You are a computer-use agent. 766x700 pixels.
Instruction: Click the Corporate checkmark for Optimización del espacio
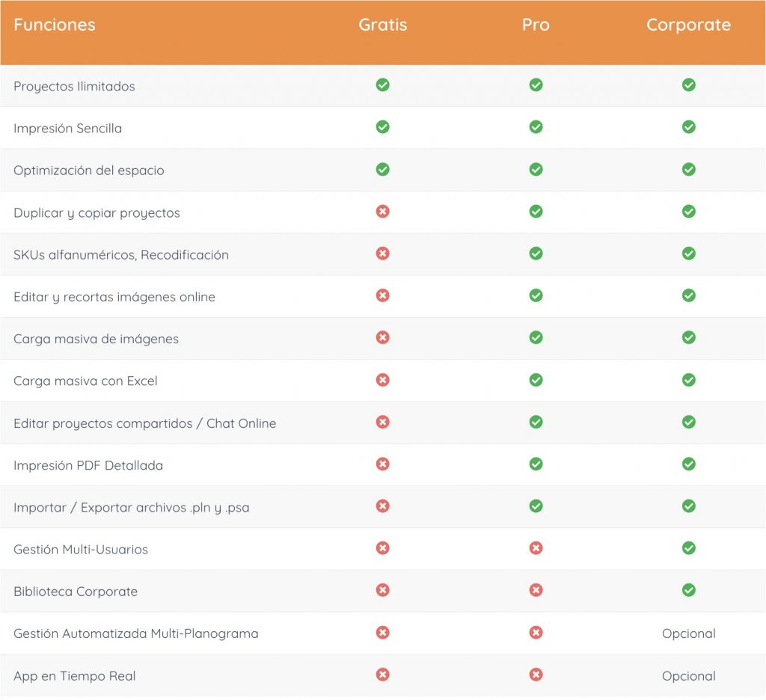688,170
